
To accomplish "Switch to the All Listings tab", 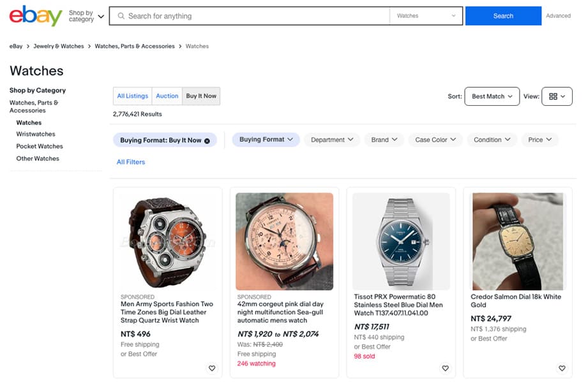I will click(x=132, y=96).
